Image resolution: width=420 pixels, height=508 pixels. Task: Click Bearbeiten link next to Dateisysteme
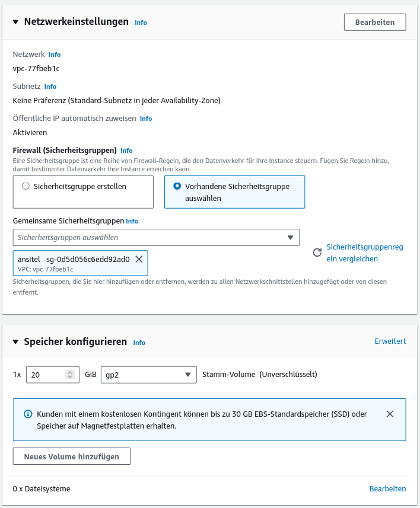pos(387,489)
